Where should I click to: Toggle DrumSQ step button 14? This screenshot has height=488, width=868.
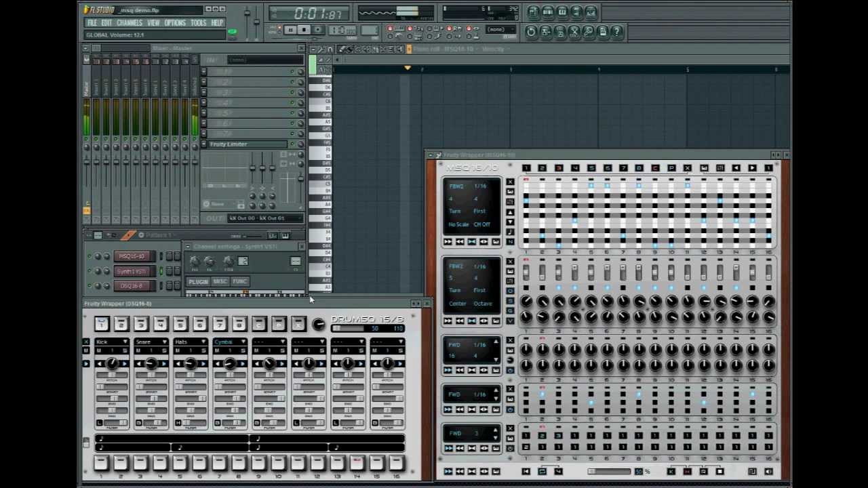pyautogui.click(x=357, y=464)
